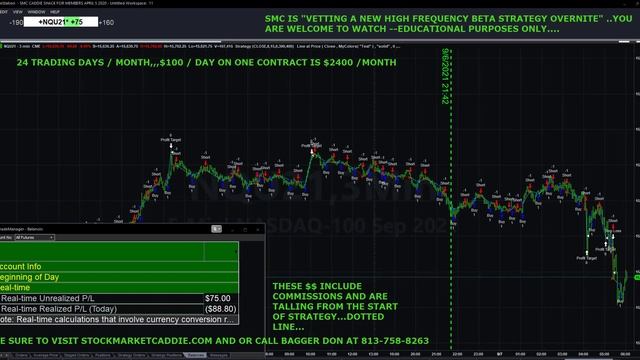Switch to the Average Price tab
This screenshot has height=360, width=640.
click(45, 356)
